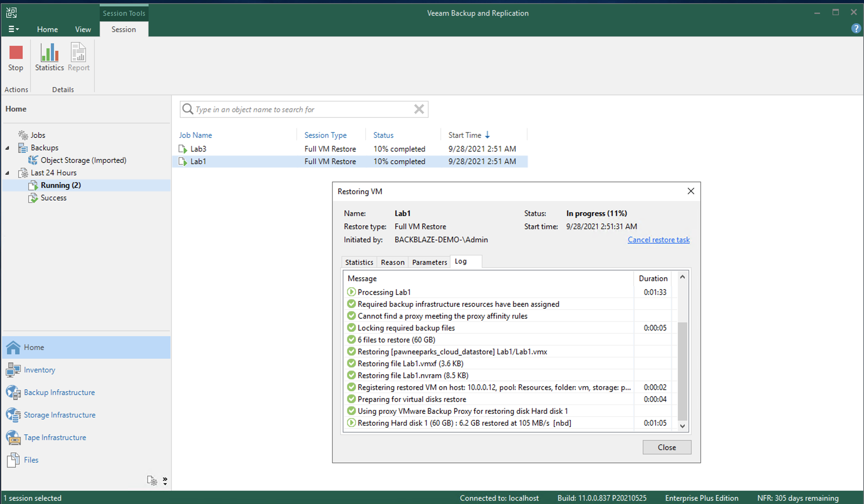Click log scrollbar down arrow

[x=682, y=426]
